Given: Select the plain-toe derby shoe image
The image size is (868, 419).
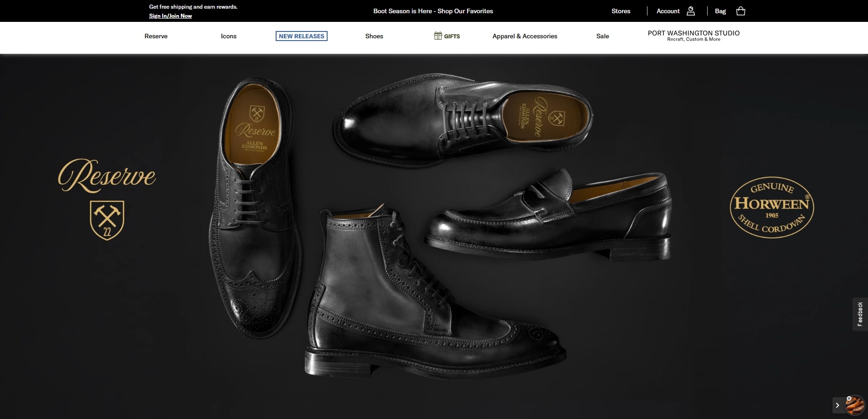Looking at the screenshot, I should (462, 119).
